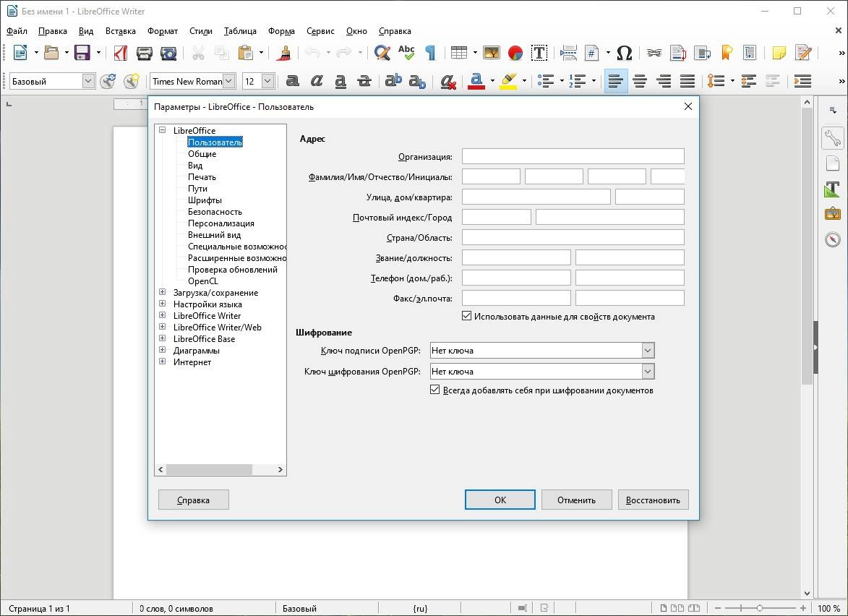
Task: Select Персонализация in options tree
Action: pyautogui.click(x=220, y=223)
